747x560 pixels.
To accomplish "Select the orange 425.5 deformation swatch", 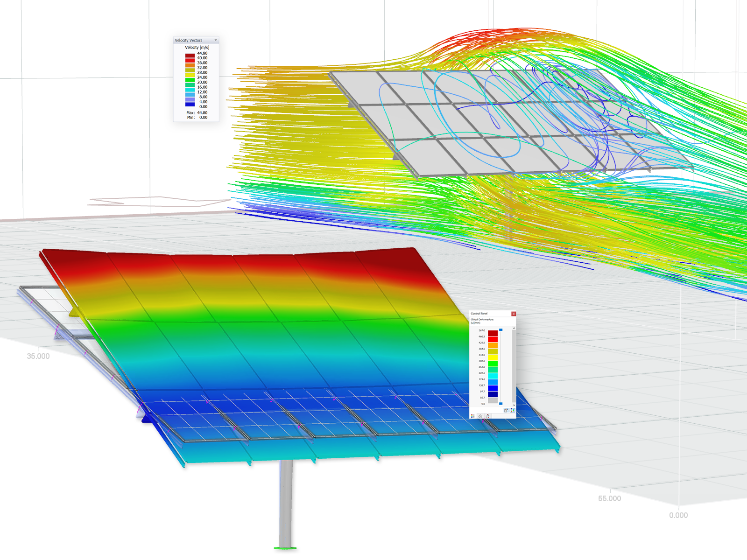I will (493, 345).
